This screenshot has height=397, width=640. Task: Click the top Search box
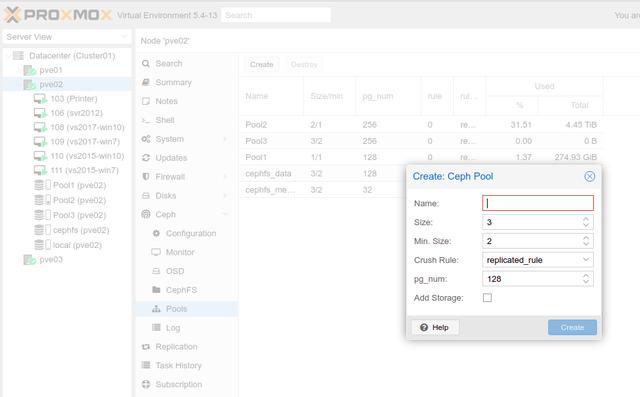(276, 15)
